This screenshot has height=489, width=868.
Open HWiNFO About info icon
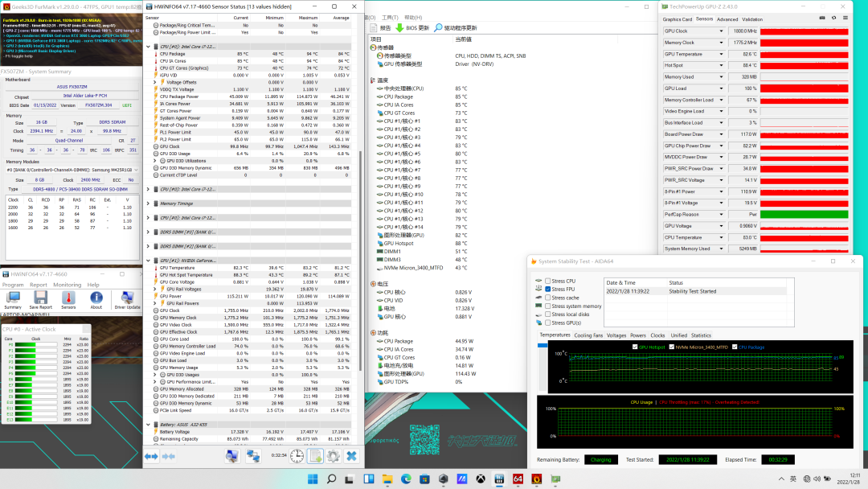96,298
